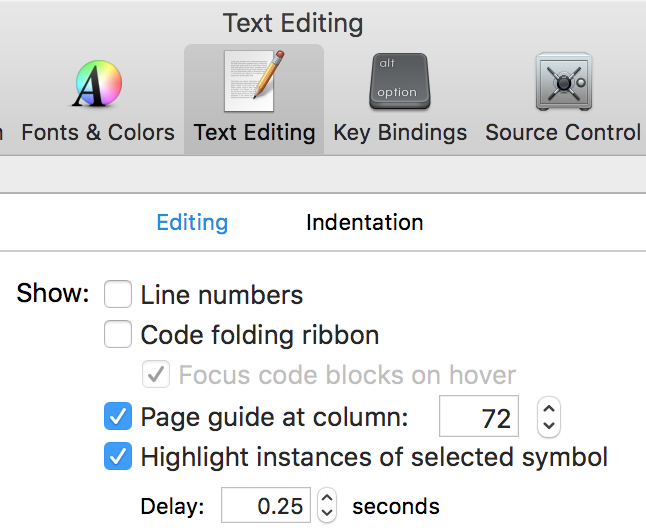
Task: Click the page guide column field
Action: point(480,417)
